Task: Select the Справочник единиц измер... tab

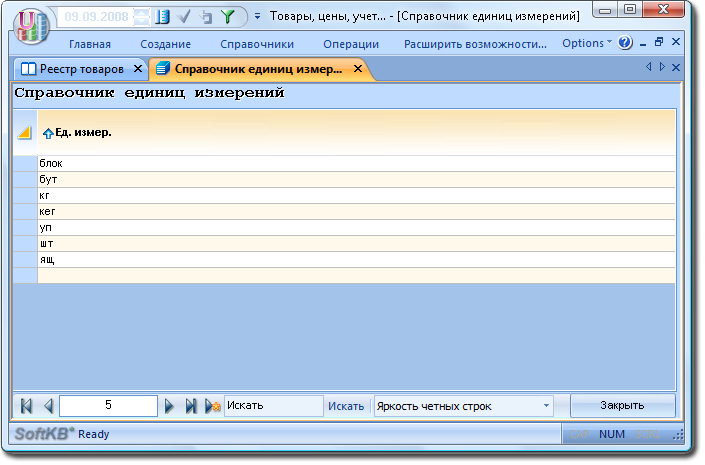Action: pyautogui.click(x=259, y=69)
